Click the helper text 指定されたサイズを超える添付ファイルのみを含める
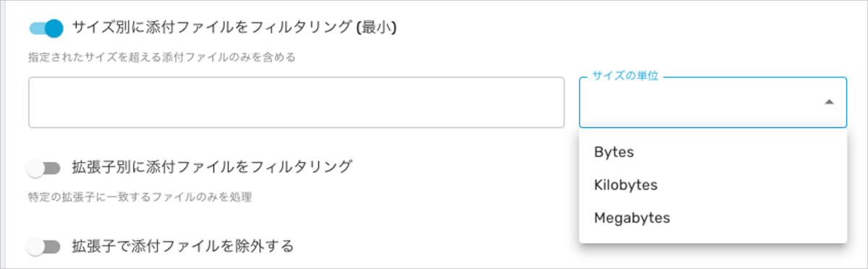The width and height of the screenshot is (868, 269). [163, 58]
